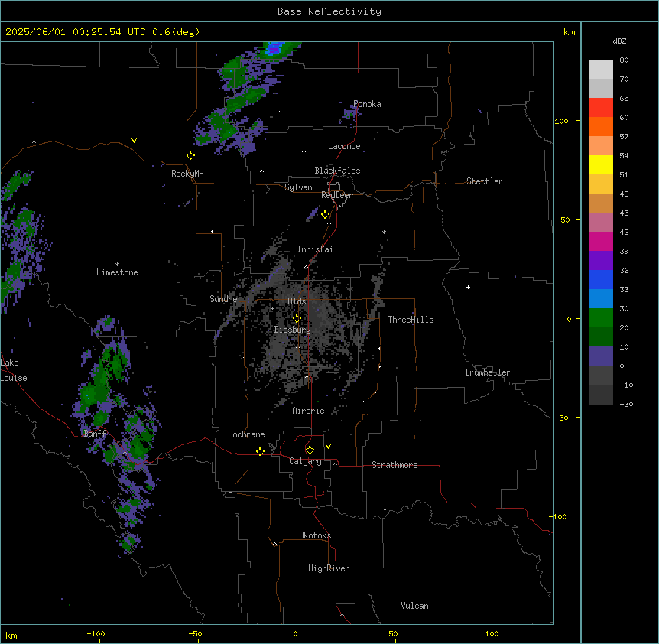Click the RockyMH label
Image resolution: width=659 pixels, height=644 pixels.
click(187, 174)
